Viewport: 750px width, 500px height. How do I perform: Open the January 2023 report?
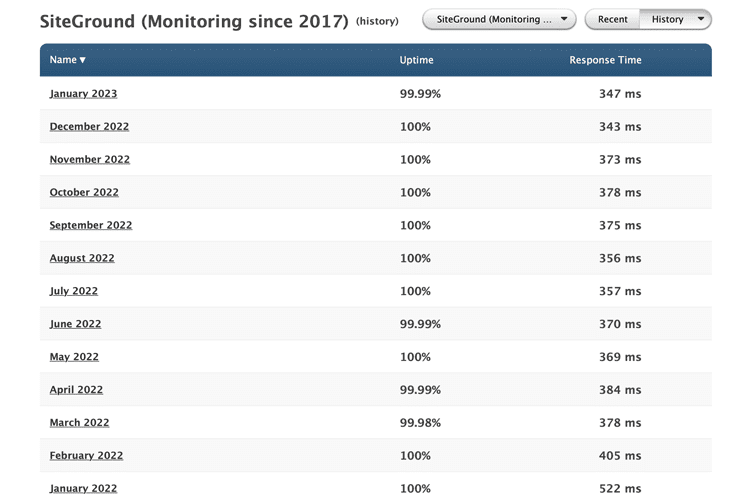(83, 94)
